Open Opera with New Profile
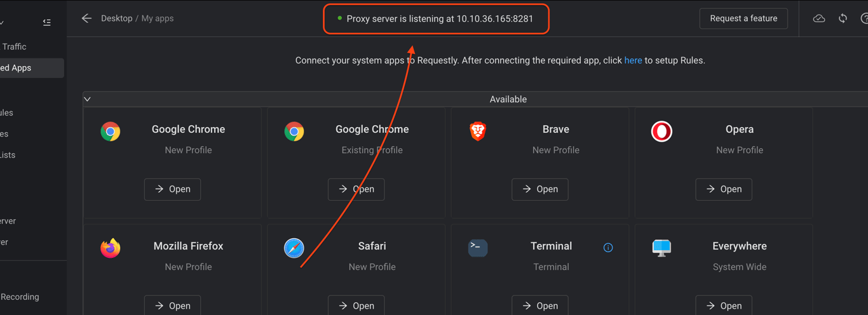868x315 pixels. pos(723,189)
